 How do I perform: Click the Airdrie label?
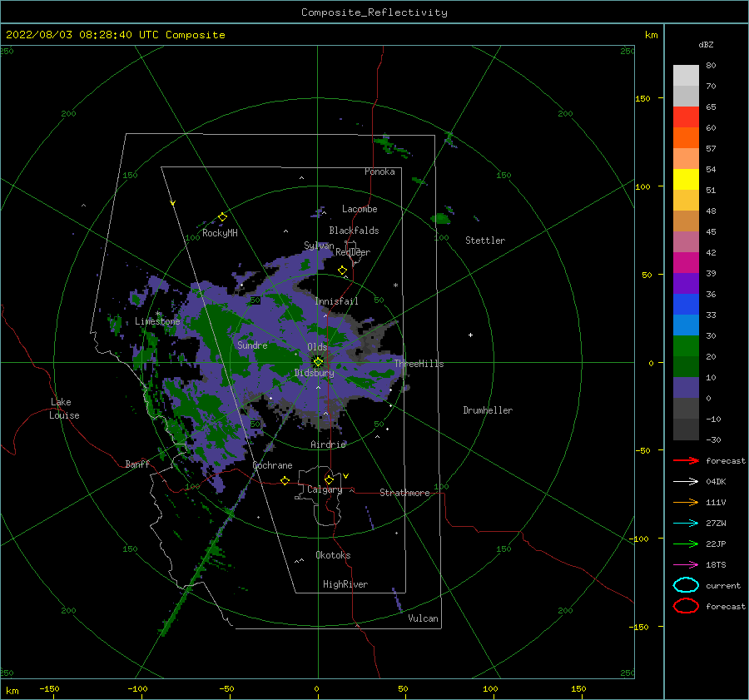point(328,444)
